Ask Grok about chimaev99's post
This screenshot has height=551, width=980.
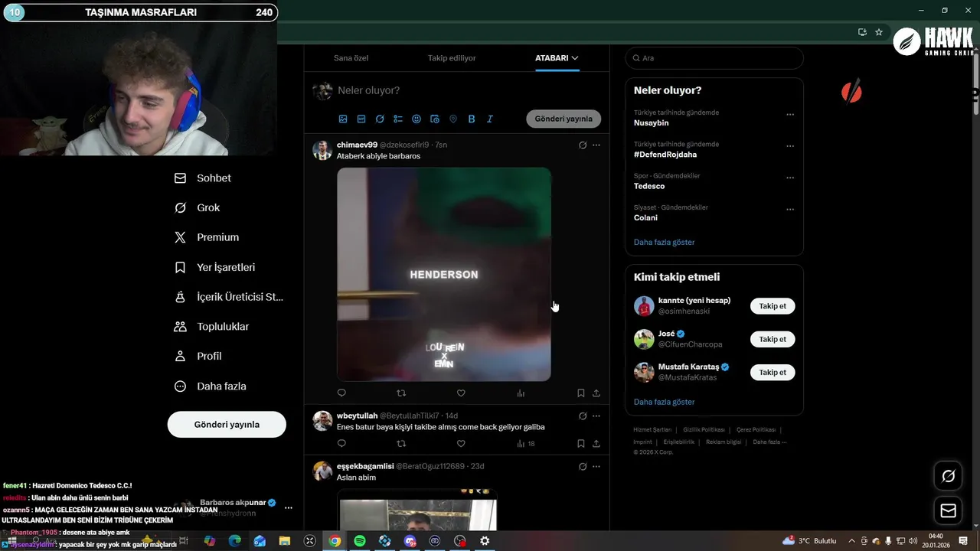pos(583,145)
